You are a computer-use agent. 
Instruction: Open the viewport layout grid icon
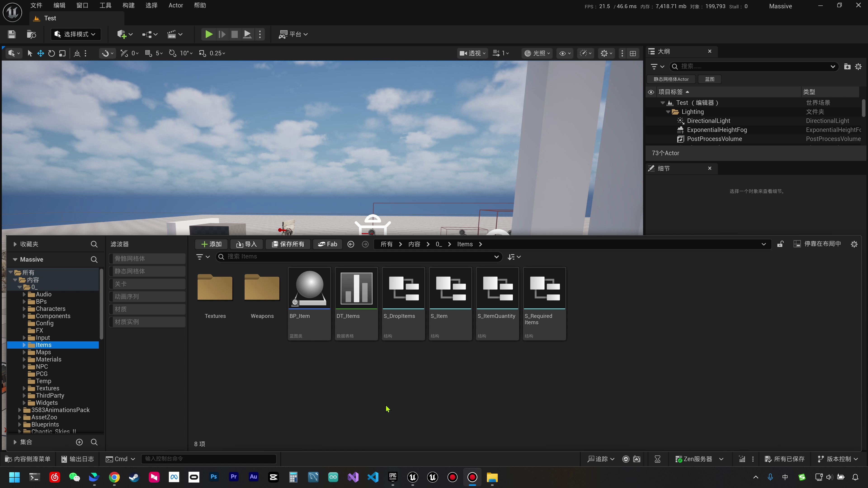tap(633, 53)
